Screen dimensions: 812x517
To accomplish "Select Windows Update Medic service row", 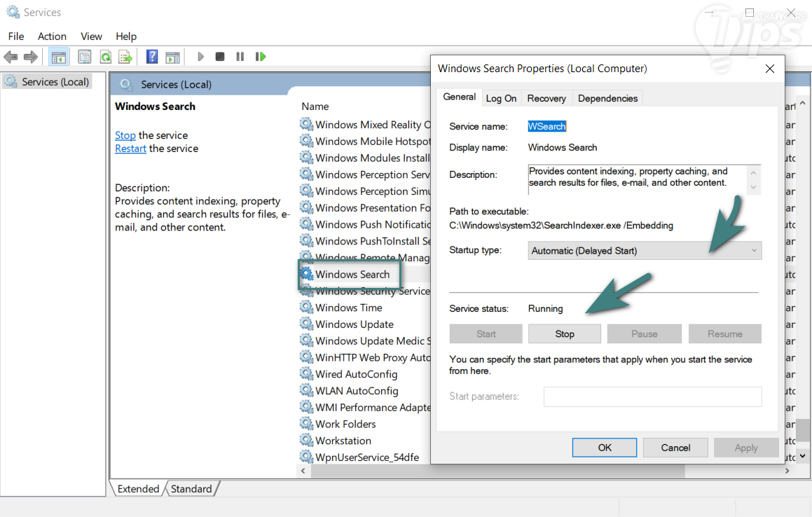I will (x=373, y=341).
